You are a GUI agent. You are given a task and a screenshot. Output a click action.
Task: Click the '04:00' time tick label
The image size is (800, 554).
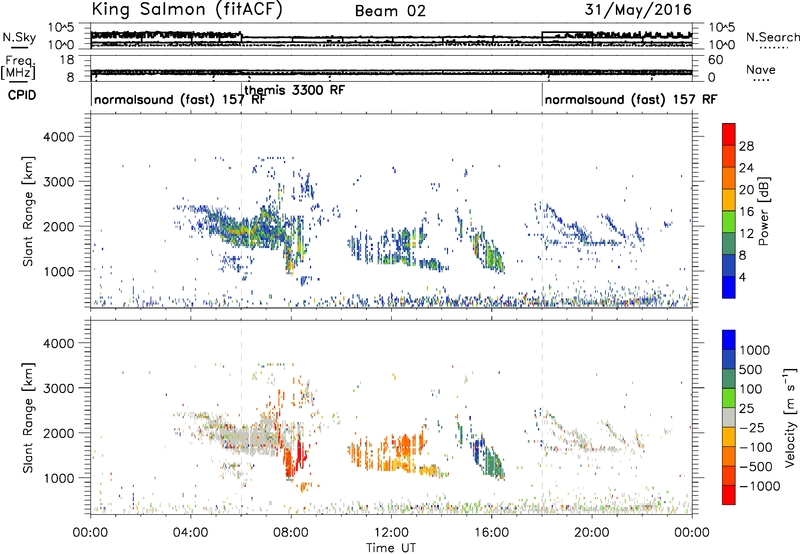pyautogui.click(x=191, y=533)
